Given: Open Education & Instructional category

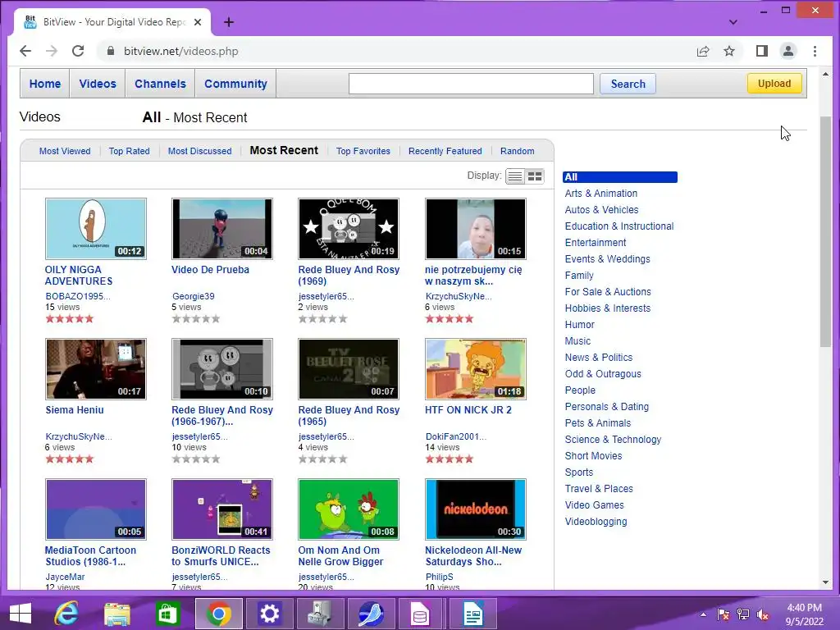Looking at the screenshot, I should coord(619,226).
